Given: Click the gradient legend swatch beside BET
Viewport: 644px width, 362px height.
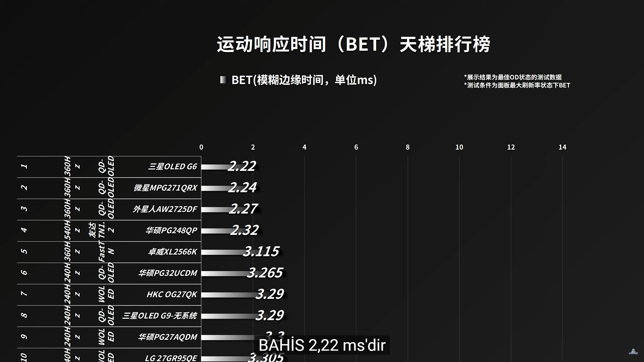Looking at the screenshot, I should point(223,80).
